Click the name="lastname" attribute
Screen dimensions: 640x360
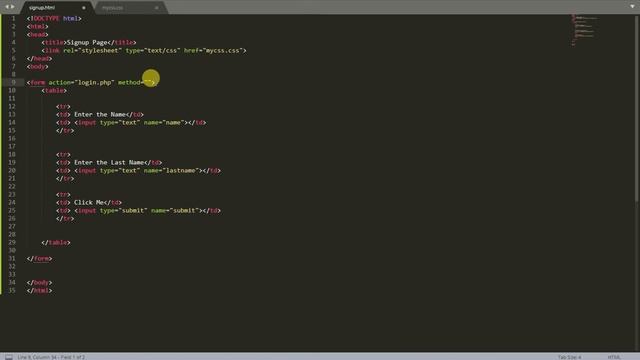click(171, 171)
